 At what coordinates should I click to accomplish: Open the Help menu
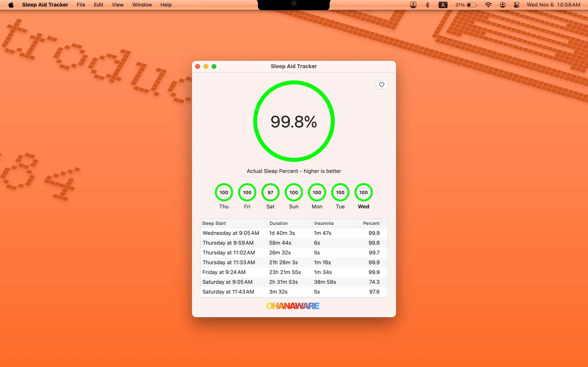(166, 5)
